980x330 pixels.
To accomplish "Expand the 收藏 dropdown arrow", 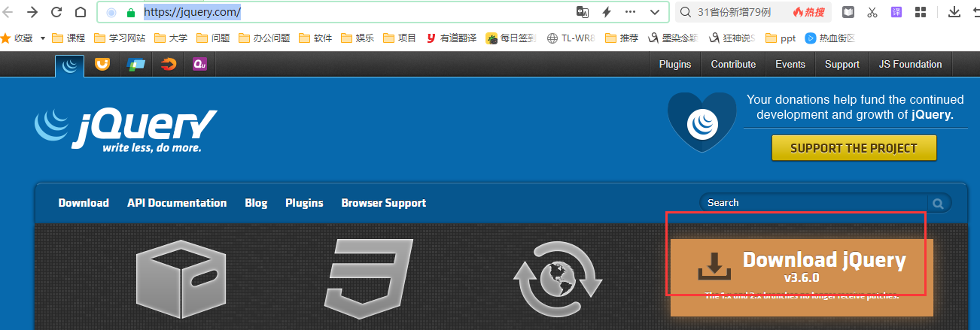I will 43,38.
